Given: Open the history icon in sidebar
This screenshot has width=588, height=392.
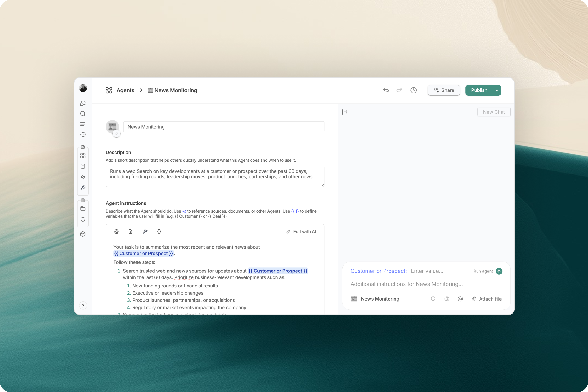Looking at the screenshot, I should [83, 135].
